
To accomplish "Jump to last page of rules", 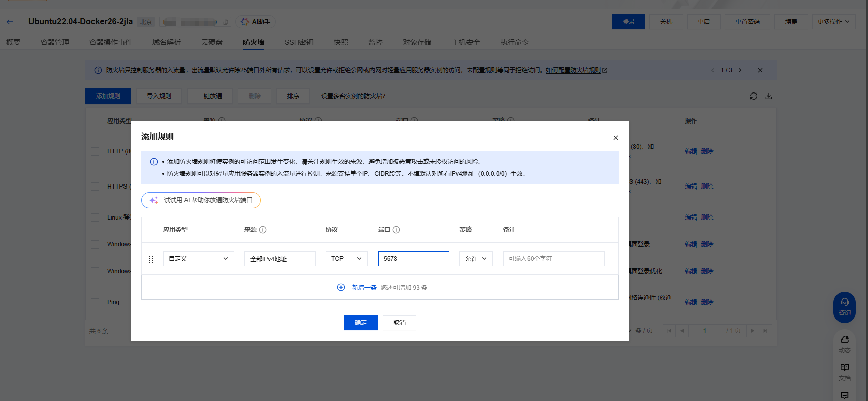I will [765, 331].
